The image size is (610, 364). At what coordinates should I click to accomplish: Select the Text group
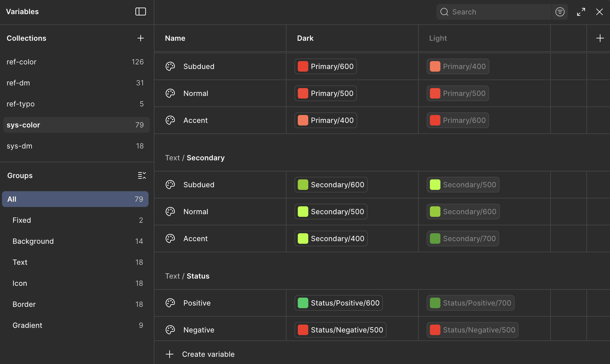[x=75, y=262]
